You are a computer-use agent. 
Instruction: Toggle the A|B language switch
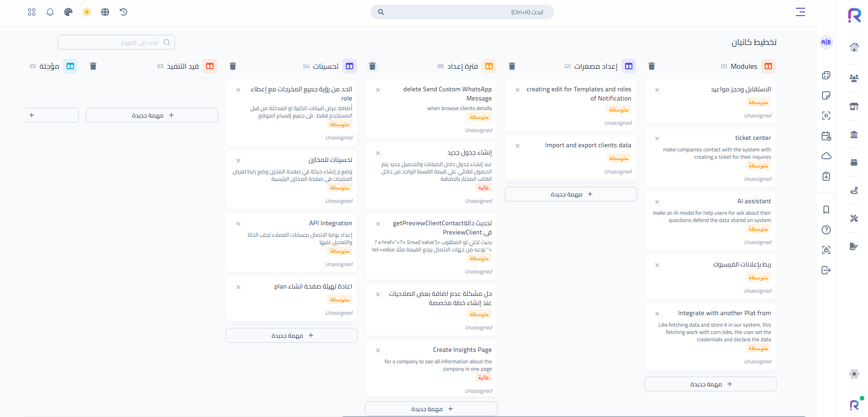point(826,42)
